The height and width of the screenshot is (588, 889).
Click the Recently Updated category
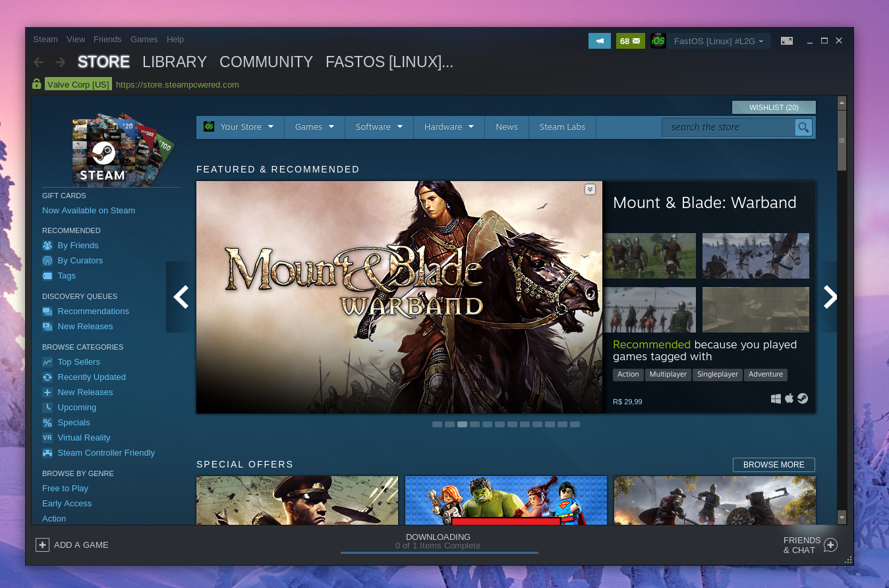click(90, 377)
